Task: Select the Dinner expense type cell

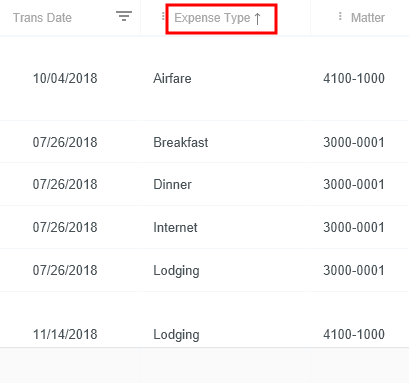Action: coord(172,184)
